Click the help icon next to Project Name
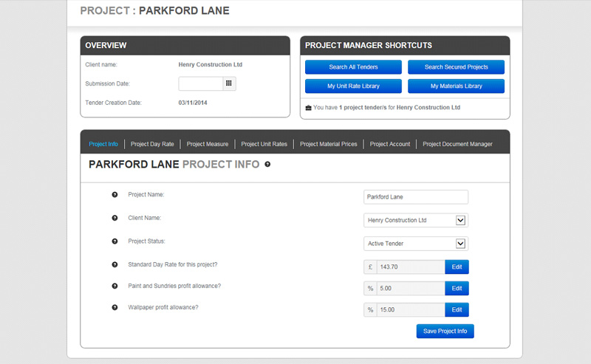Screen dimensions: 591x364 point(115,195)
